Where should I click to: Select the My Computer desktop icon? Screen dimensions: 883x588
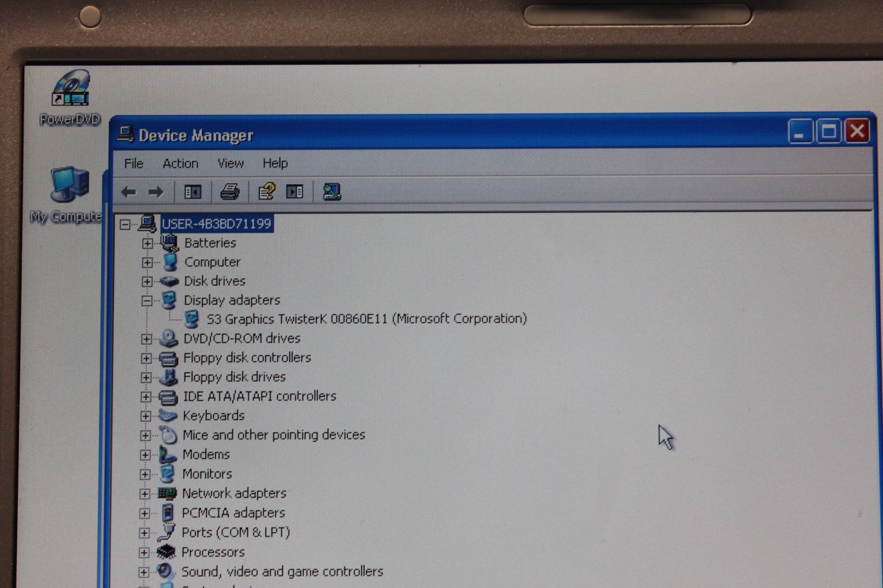67,195
